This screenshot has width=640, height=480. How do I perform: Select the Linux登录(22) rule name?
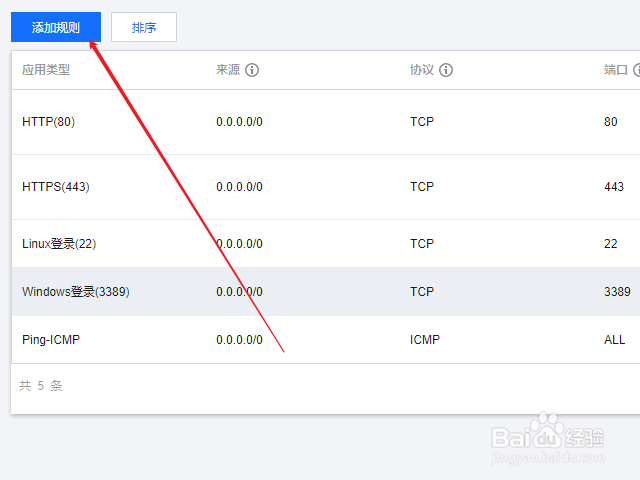pos(59,244)
